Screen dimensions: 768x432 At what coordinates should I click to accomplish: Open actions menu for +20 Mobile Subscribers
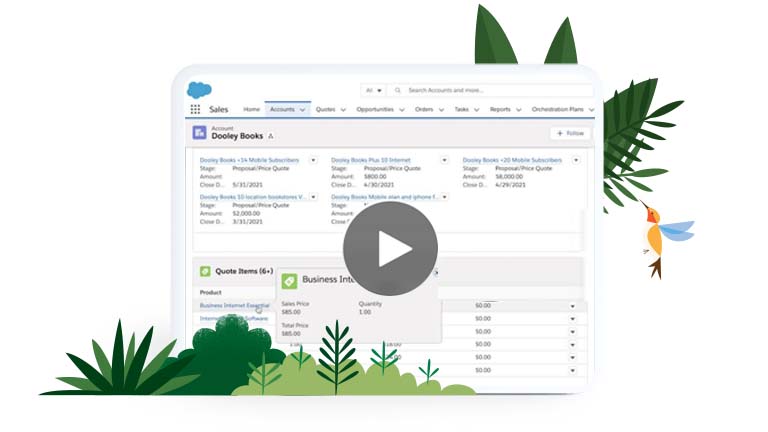pos(576,160)
